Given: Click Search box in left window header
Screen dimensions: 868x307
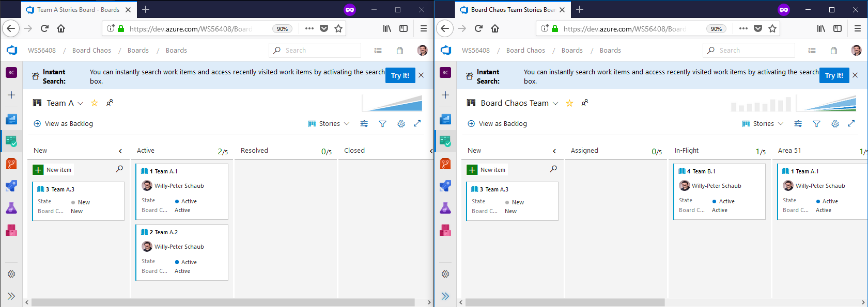Looking at the screenshot, I should pos(315,50).
